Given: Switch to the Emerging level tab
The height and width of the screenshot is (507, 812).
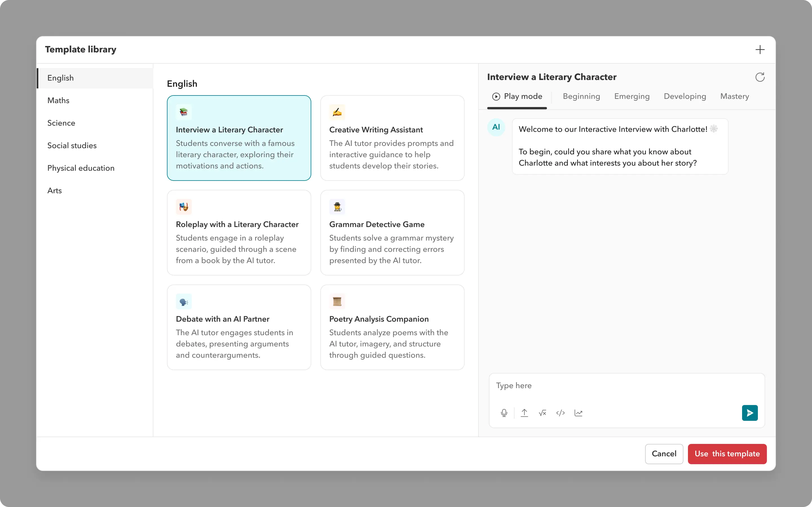Looking at the screenshot, I should (x=632, y=96).
